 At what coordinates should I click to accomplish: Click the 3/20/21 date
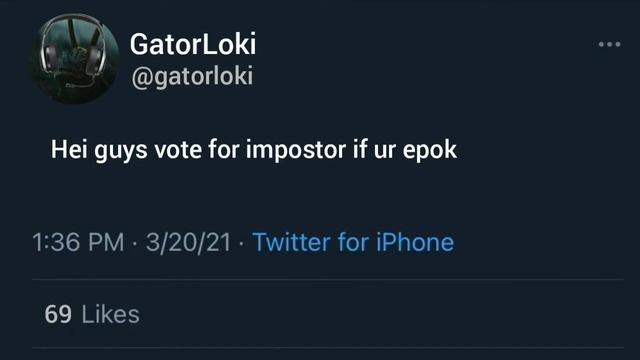pos(189,242)
